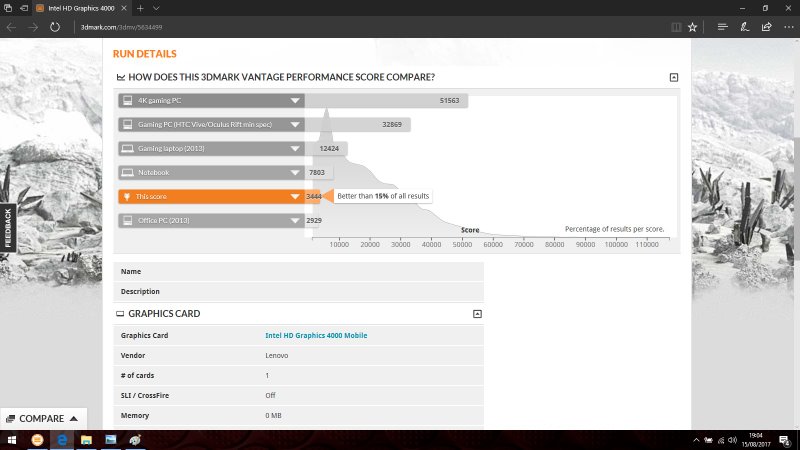
Task: Click the 32869 score bar
Action: (x=358, y=124)
